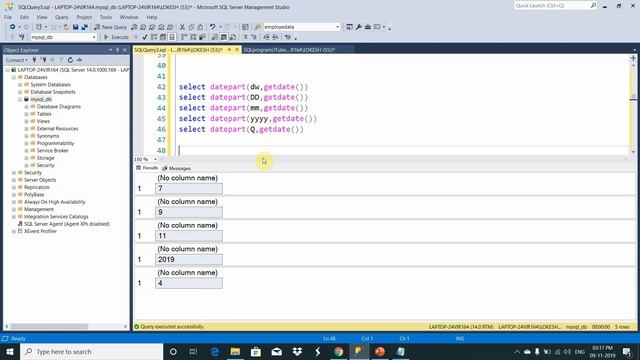The image size is (640, 360).
Task: Toggle the pin on the SQLQuery3.sql tab
Action: pyautogui.click(x=229, y=50)
